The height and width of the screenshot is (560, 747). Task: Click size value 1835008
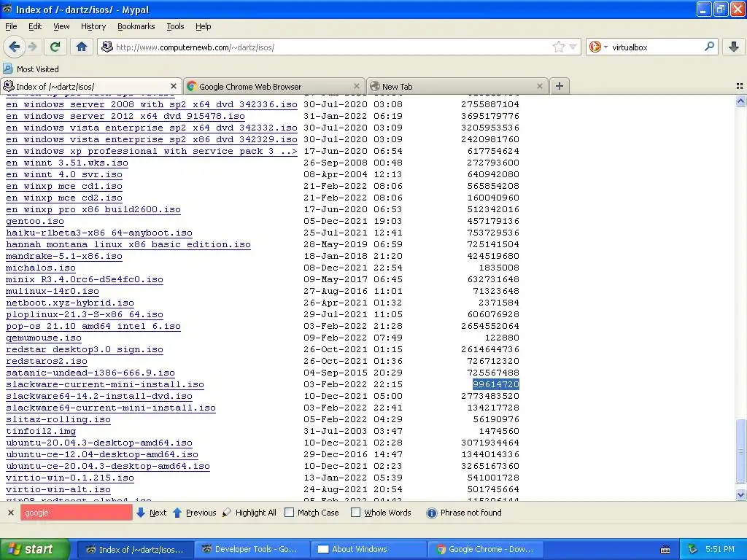click(499, 268)
